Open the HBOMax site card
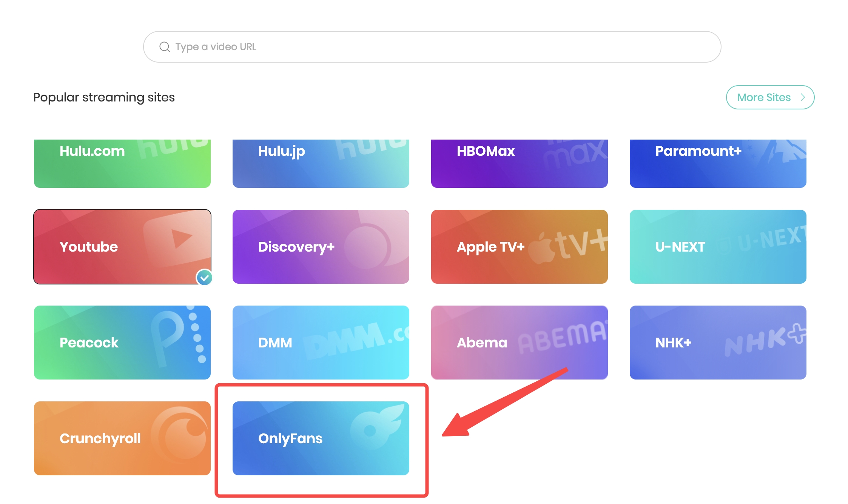The height and width of the screenshot is (504, 848). click(520, 163)
